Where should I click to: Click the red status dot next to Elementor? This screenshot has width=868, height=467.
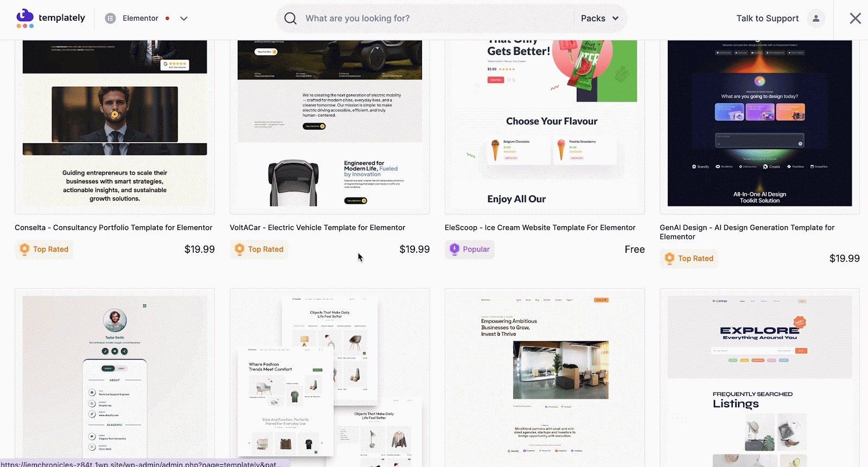pyautogui.click(x=167, y=18)
